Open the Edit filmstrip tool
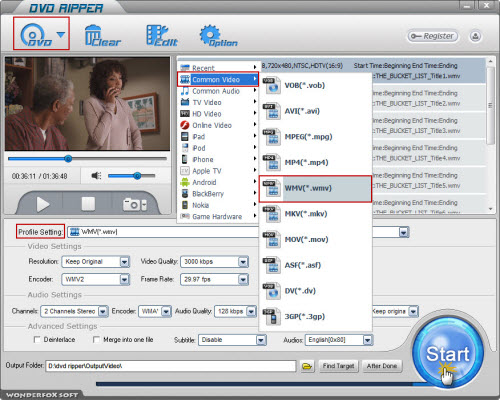500x400 pixels. pyautogui.click(x=162, y=35)
